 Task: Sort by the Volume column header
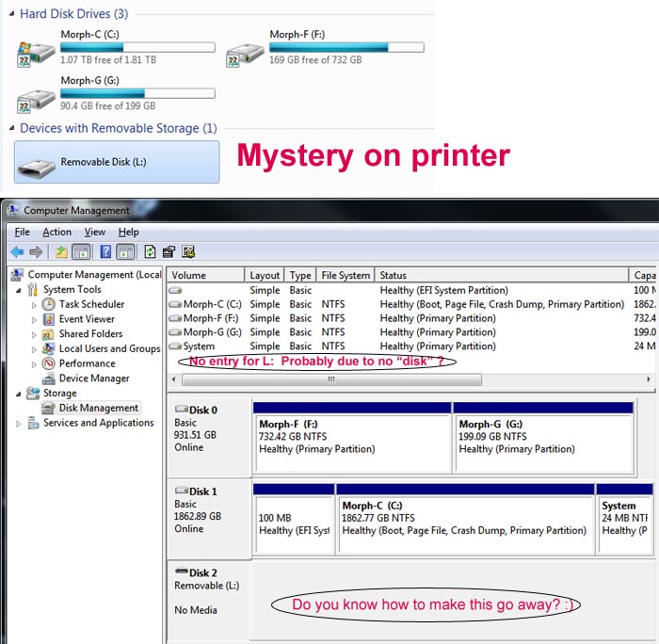(205, 275)
